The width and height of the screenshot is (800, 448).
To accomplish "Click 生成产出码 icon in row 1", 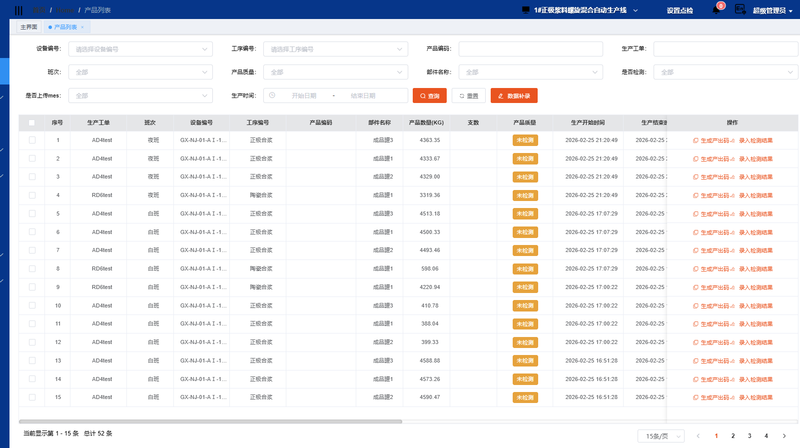I will [696, 140].
